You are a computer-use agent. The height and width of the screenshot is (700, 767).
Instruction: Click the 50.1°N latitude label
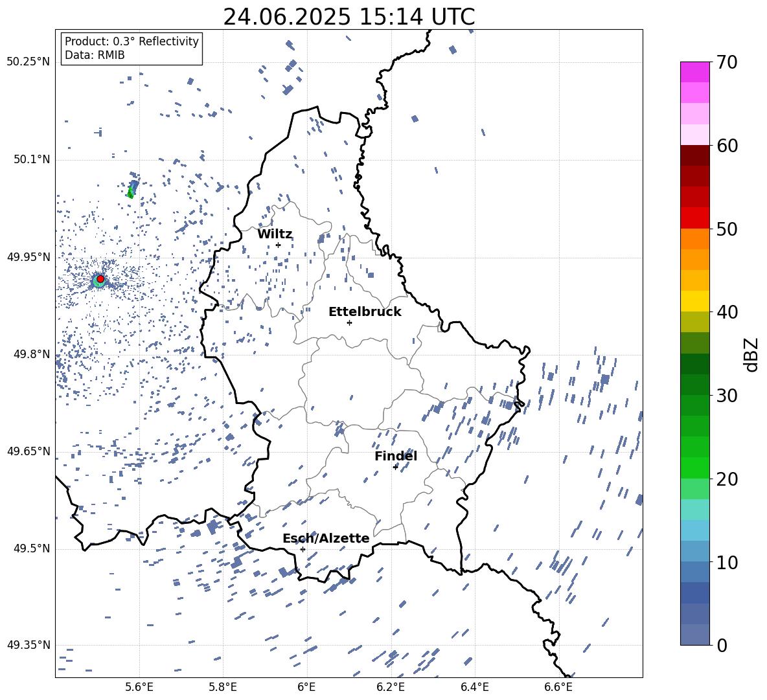31,160
